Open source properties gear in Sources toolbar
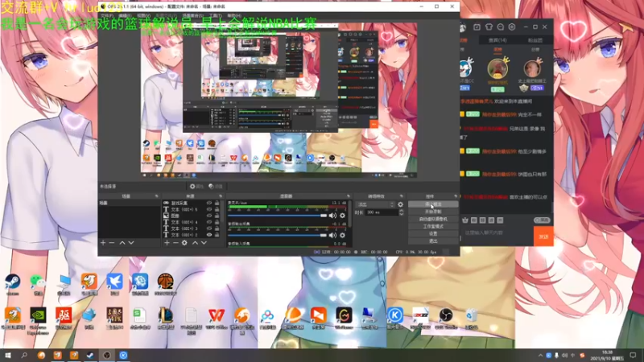The height and width of the screenshot is (362, 644). tap(184, 243)
